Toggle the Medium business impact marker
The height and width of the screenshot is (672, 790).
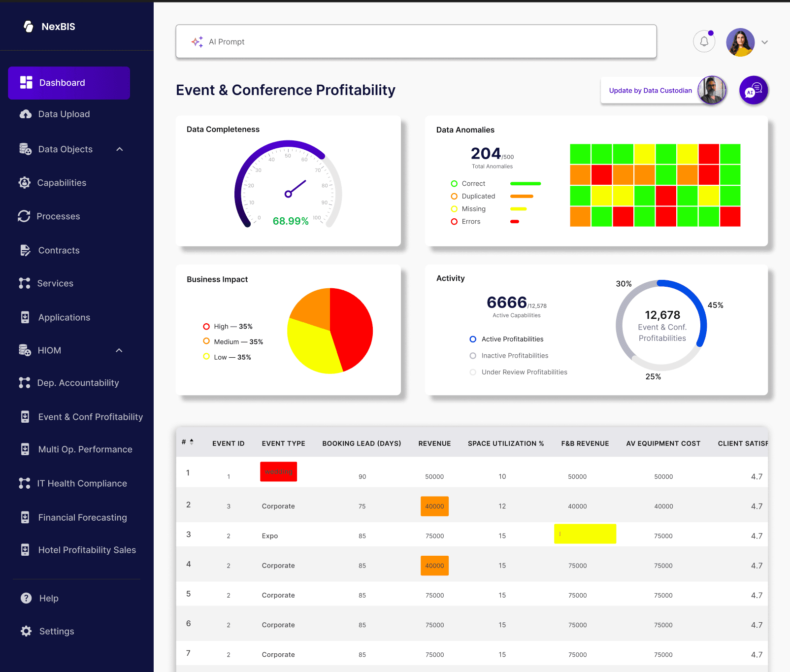[x=206, y=341]
